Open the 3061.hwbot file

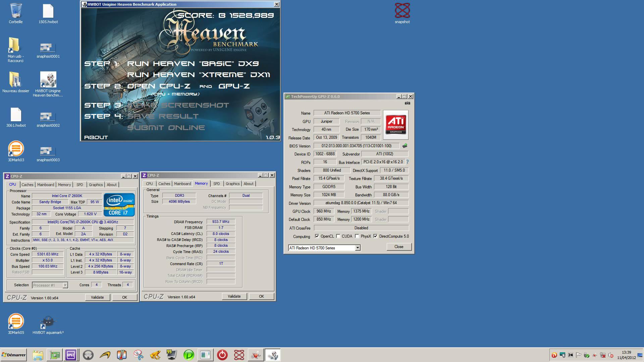point(16,117)
